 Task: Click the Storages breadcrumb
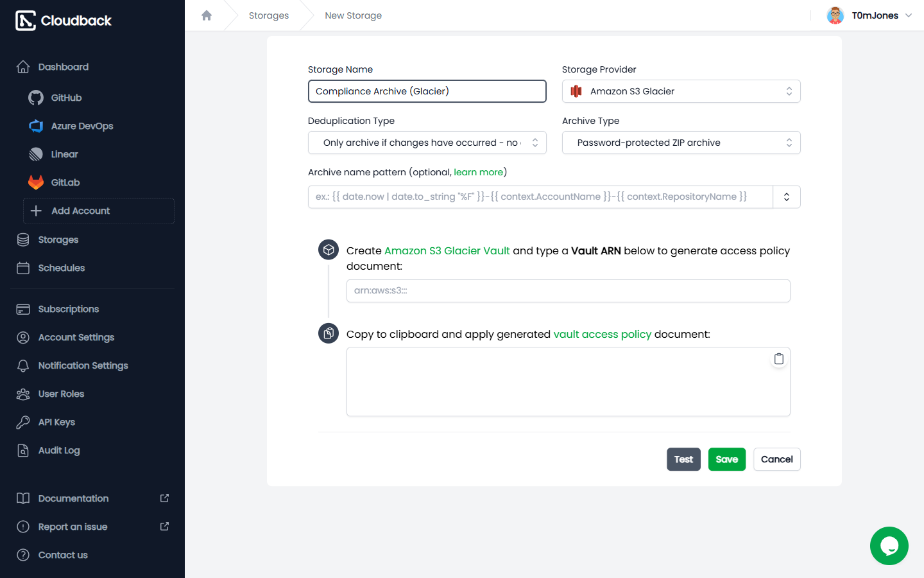coord(269,15)
